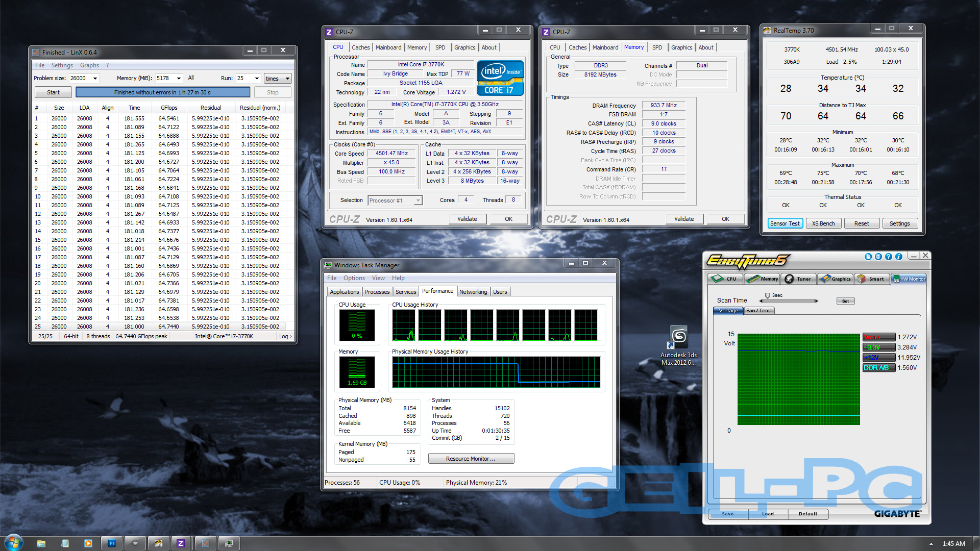The image size is (980, 551).
Task: Click the Windows Start orb
Action: coord(14,542)
